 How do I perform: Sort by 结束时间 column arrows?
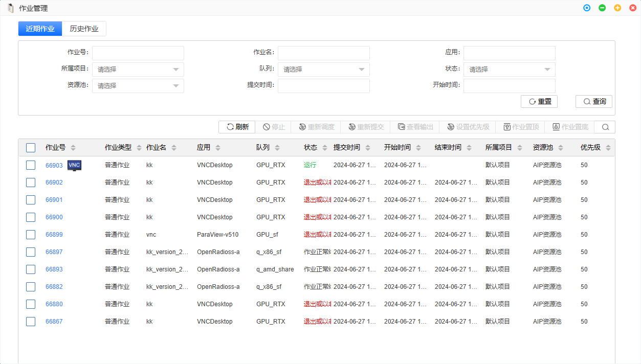[469, 148]
